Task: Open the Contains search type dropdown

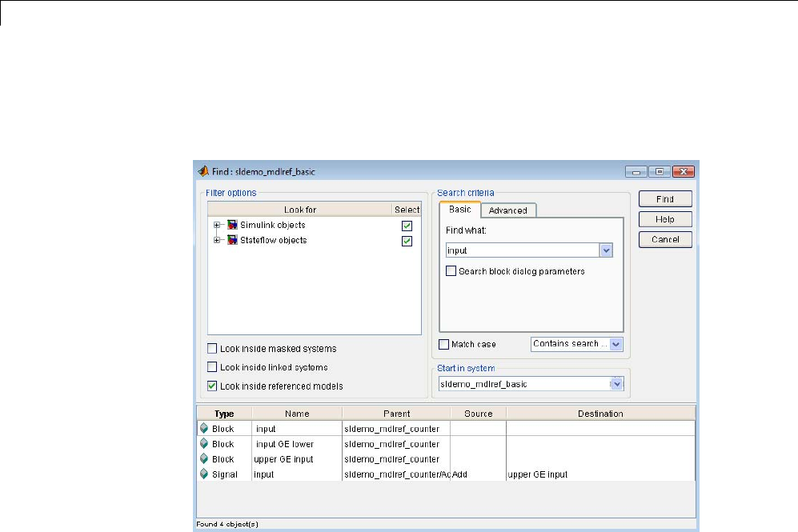Action: [616, 344]
